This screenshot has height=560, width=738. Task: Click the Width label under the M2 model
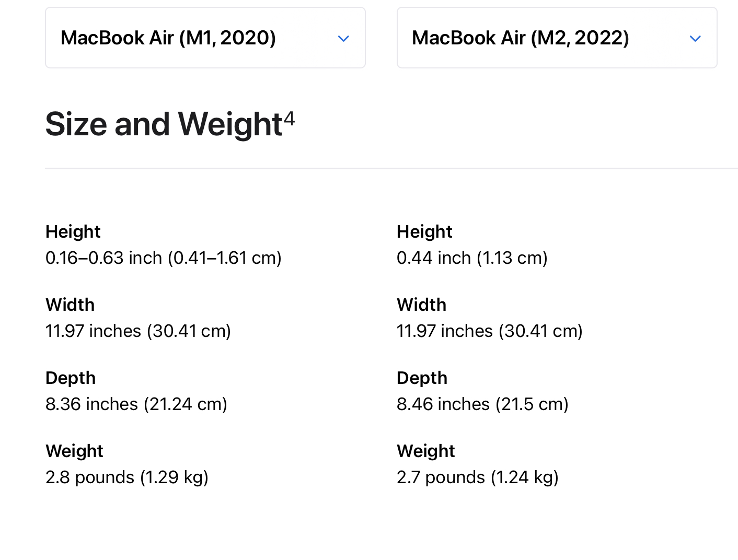pos(421,305)
